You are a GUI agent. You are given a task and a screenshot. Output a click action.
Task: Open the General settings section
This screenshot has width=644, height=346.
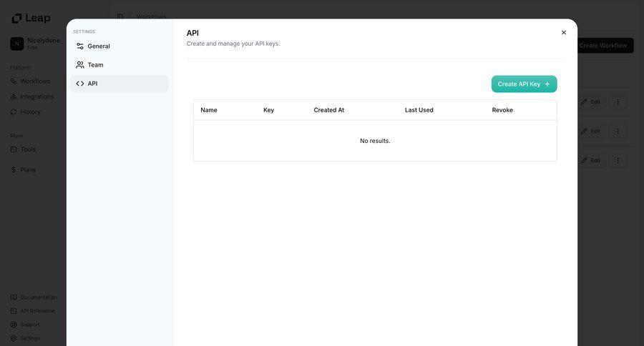tap(119, 46)
